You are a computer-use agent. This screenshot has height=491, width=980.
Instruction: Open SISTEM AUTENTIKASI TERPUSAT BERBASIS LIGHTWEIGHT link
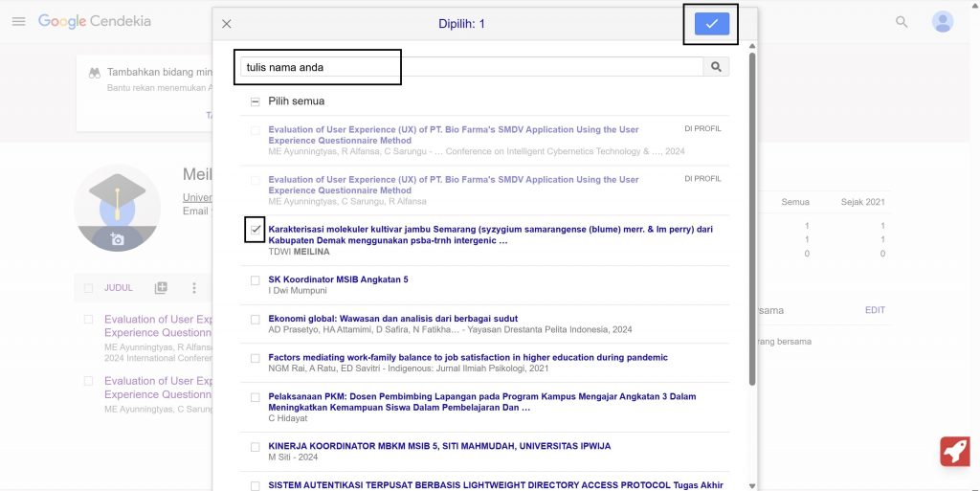coord(496,484)
